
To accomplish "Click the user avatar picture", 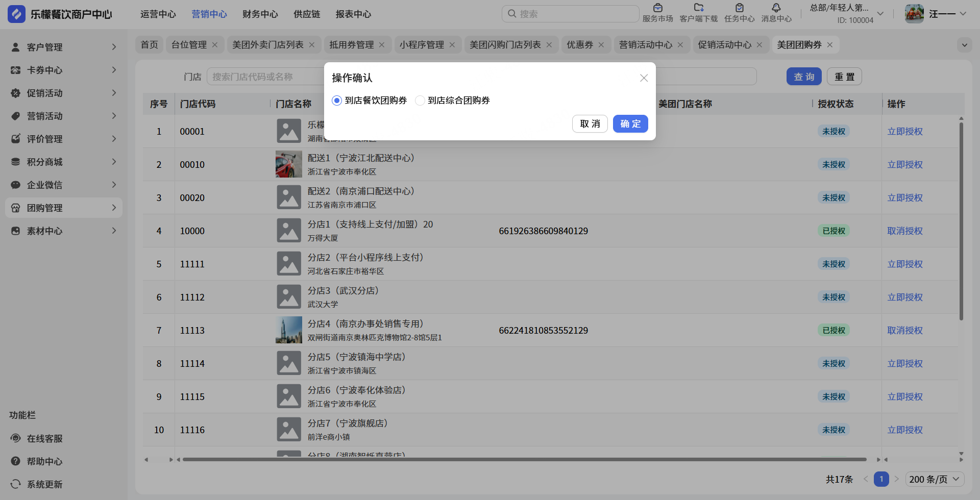I will pyautogui.click(x=914, y=14).
